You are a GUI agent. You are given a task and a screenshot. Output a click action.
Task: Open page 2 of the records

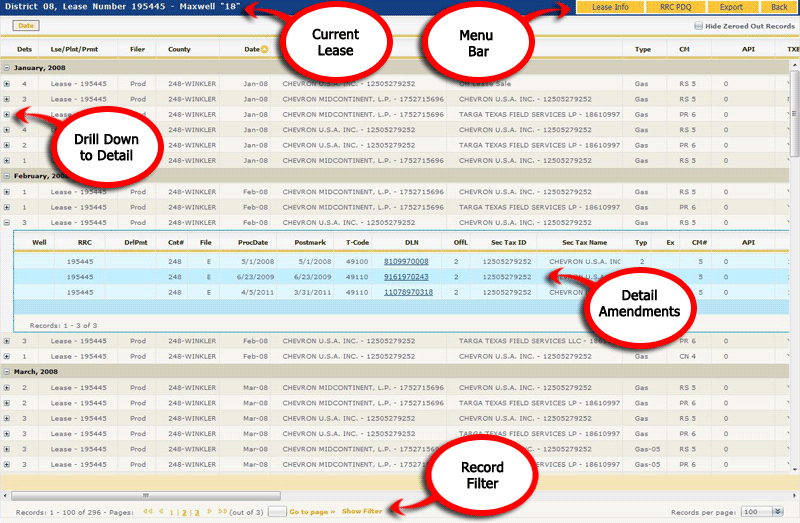(184, 512)
